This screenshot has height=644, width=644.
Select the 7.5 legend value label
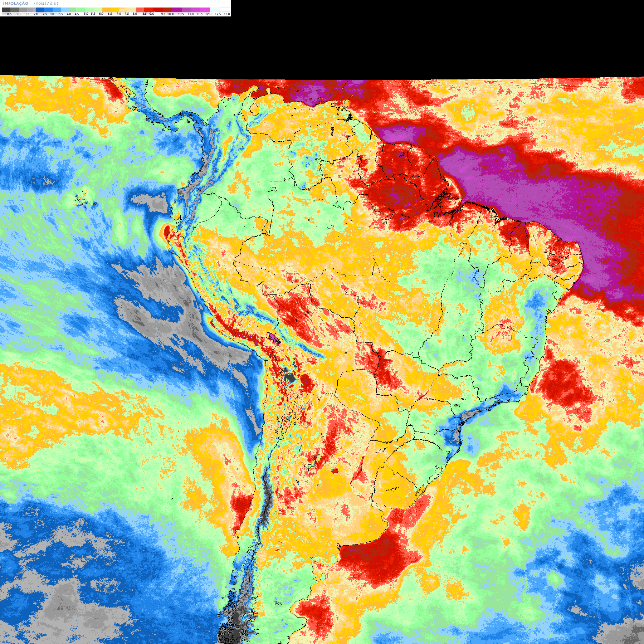click(127, 14)
